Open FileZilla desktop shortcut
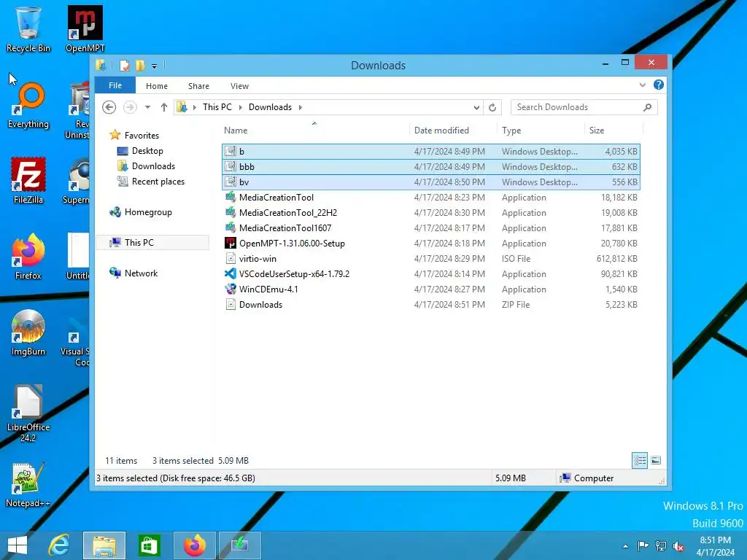Image resolution: width=747 pixels, height=560 pixels. tap(28, 181)
